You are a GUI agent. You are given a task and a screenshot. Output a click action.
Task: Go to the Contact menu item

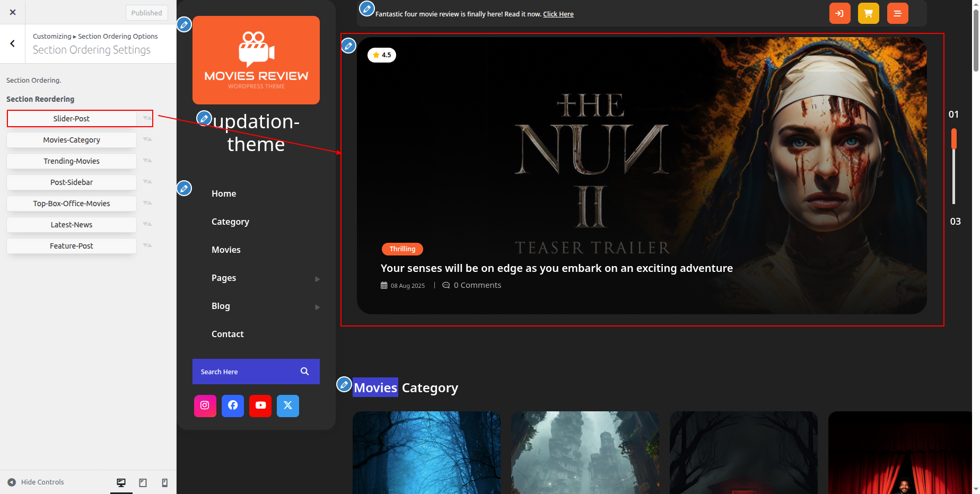[227, 334]
